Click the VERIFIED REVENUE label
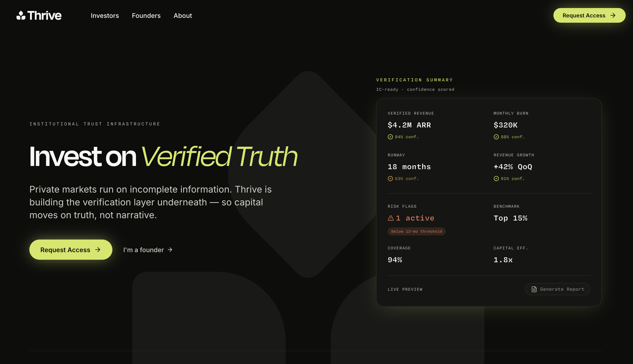This screenshot has height=364, width=633. click(411, 113)
